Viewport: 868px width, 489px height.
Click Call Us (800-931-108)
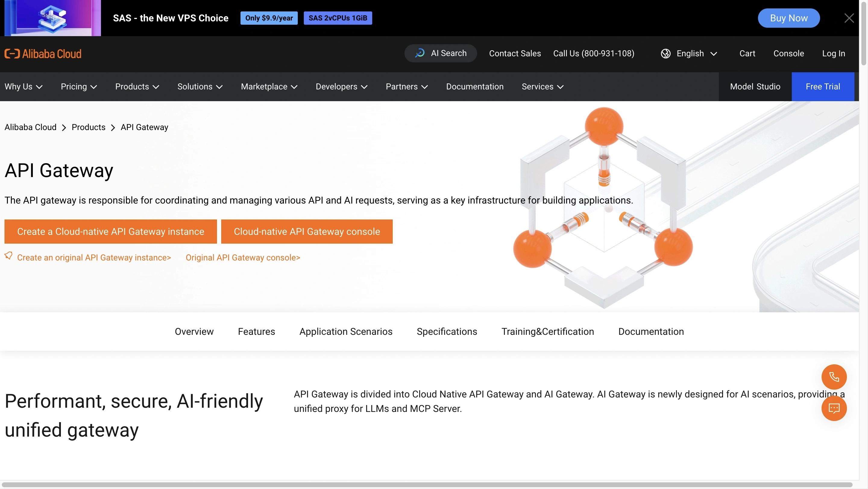point(594,54)
